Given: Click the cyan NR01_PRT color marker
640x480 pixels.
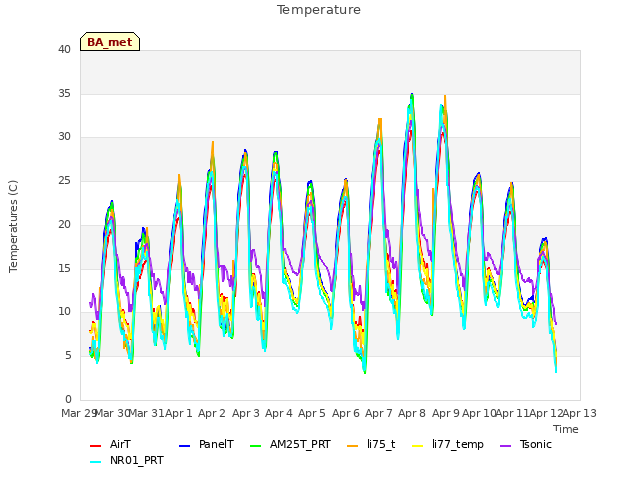Looking at the screenshot, I should coord(95,462).
